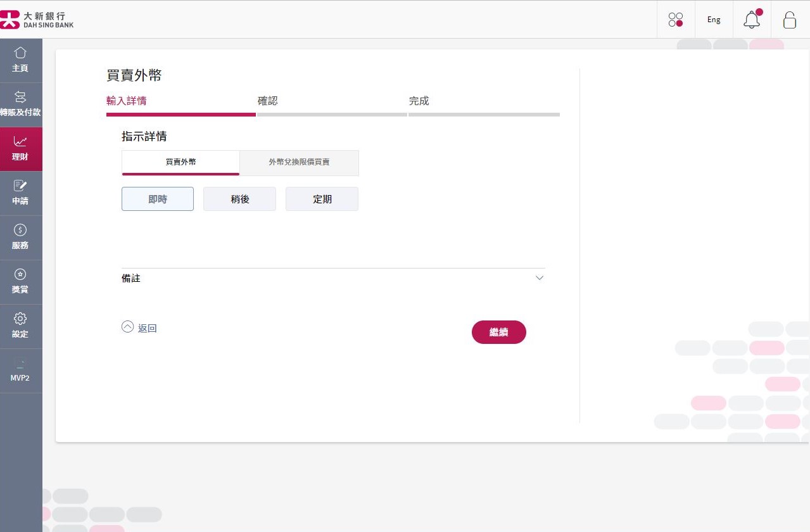Select the 定期 recurring option
This screenshot has height=532, width=810.
[322, 199]
